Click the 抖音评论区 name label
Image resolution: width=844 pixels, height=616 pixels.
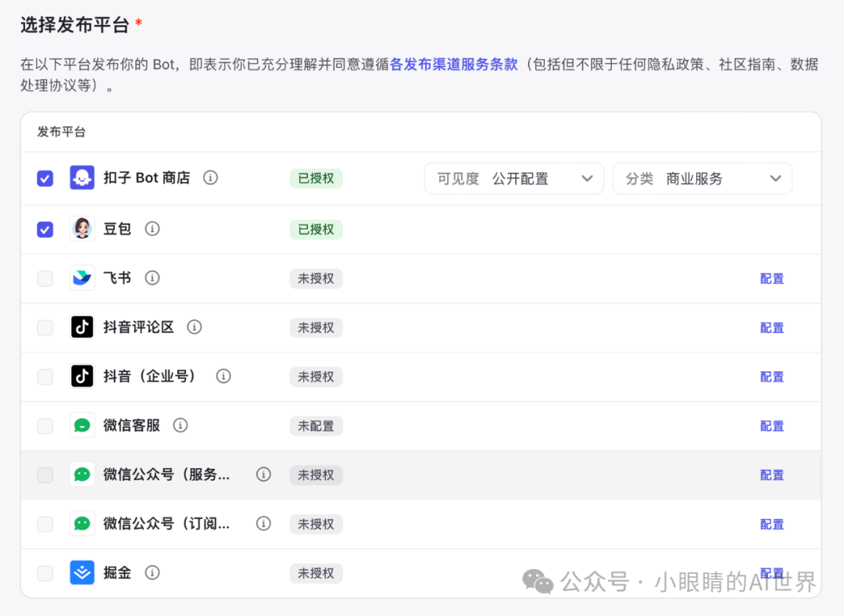[x=138, y=327]
